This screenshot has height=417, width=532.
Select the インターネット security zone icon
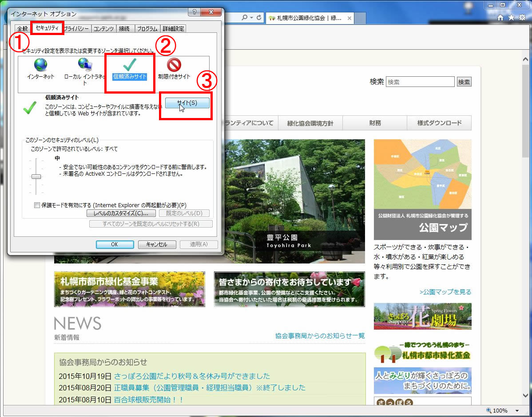click(40, 69)
